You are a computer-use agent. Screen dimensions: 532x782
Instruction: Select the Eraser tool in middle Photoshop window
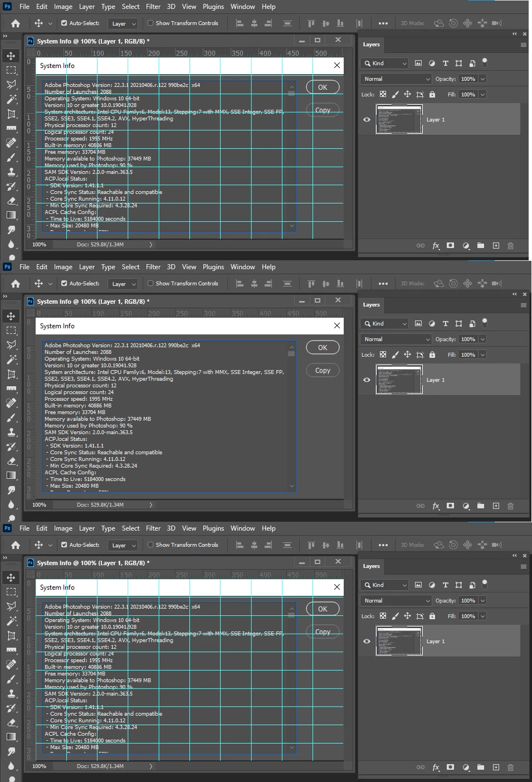point(11,461)
